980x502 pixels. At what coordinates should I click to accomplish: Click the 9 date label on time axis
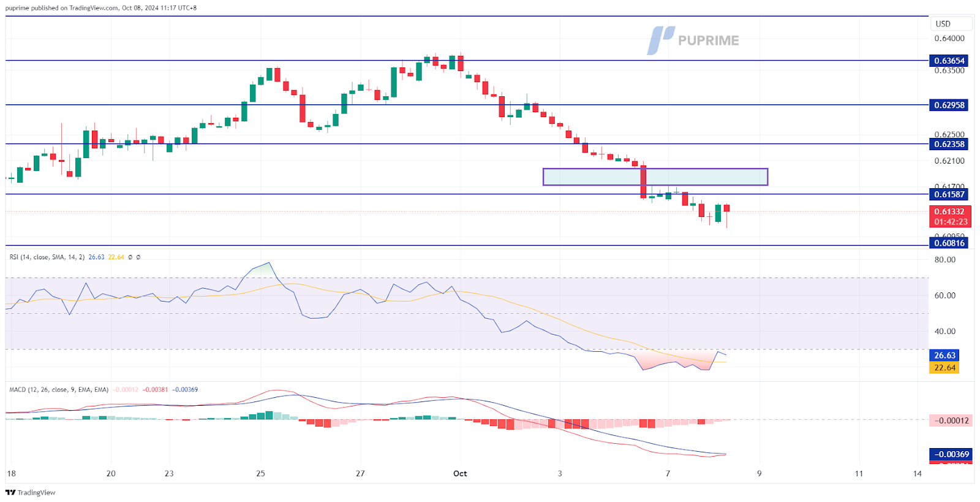759,473
